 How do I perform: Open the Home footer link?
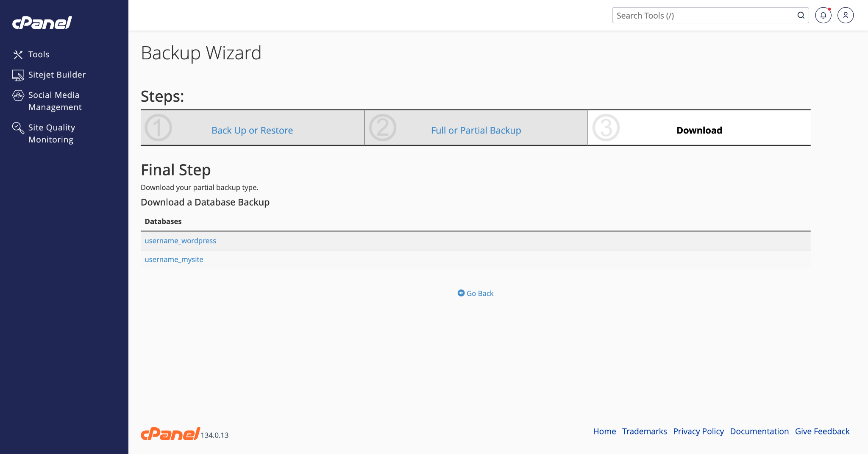(604, 432)
